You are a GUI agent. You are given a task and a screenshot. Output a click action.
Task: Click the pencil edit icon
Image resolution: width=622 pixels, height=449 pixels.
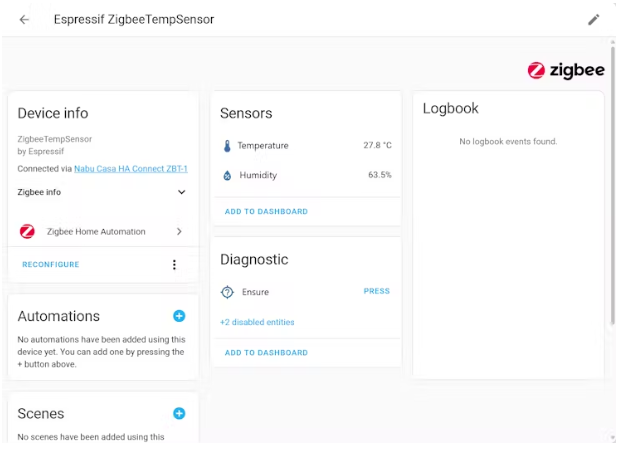tap(594, 19)
